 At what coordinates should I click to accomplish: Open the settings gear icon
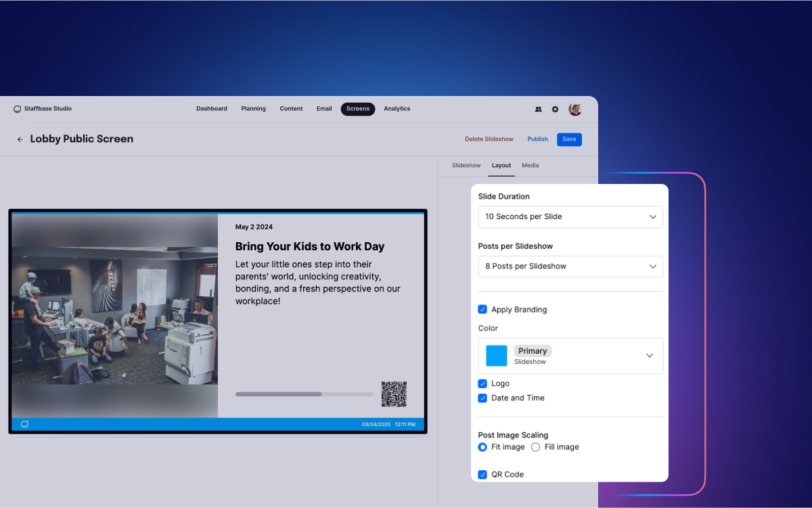coord(555,109)
